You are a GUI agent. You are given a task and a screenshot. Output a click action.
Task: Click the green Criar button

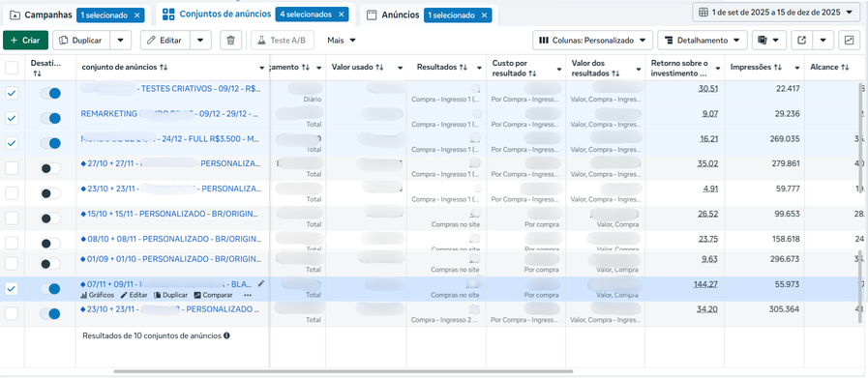pyautogui.click(x=25, y=41)
